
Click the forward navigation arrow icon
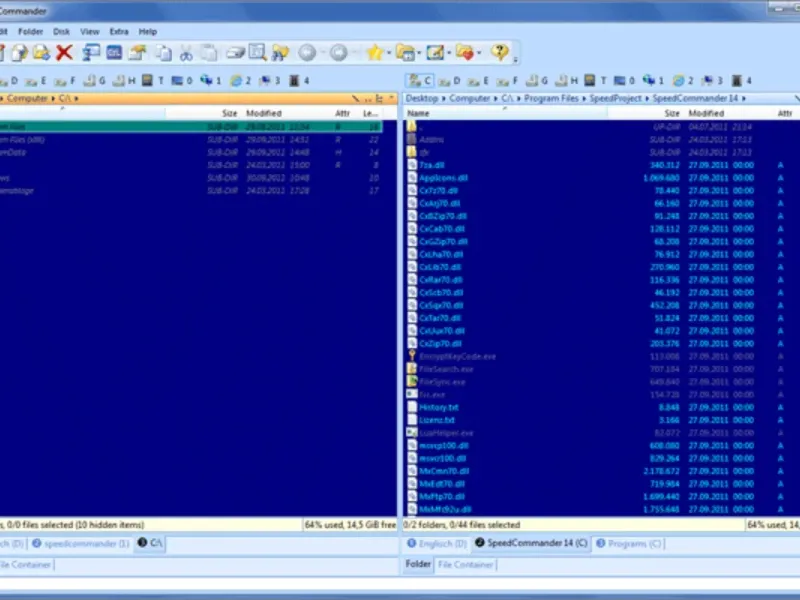click(338, 53)
